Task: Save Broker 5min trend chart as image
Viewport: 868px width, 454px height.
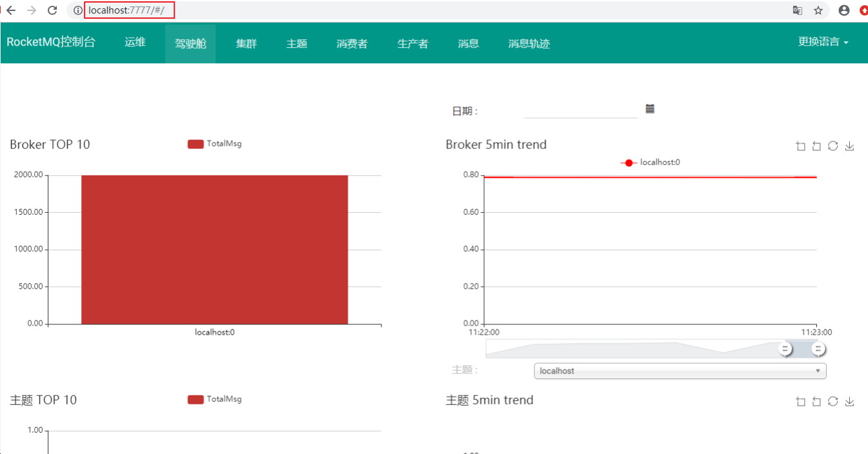Action: [849, 146]
